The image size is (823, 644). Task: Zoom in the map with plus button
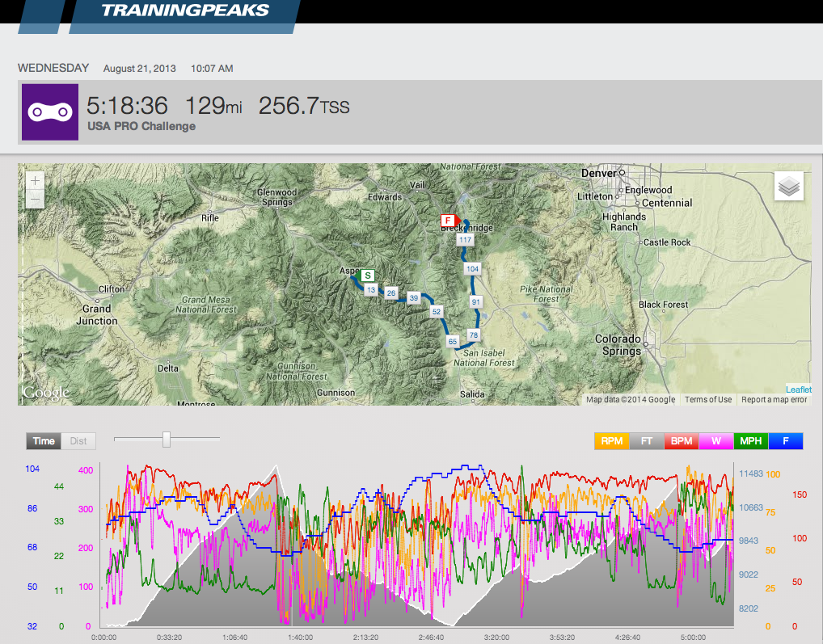(x=35, y=181)
